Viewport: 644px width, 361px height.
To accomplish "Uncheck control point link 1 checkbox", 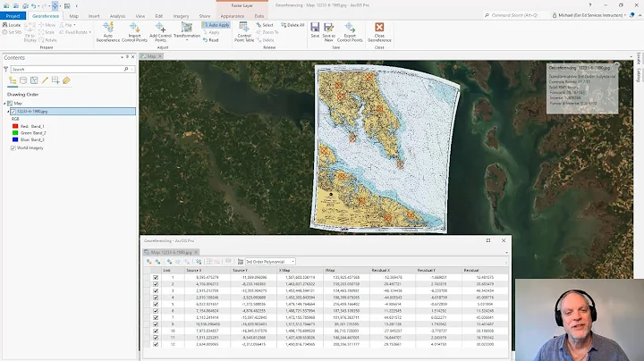I will click(x=156, y=277).
